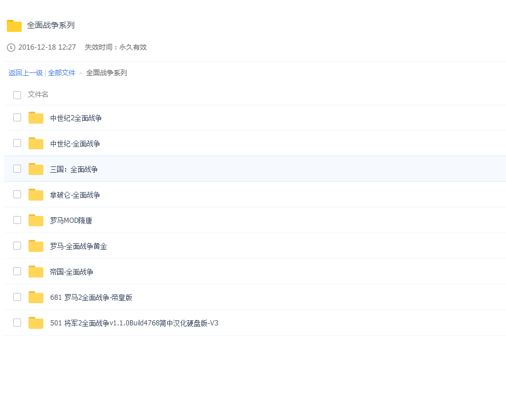Click the 2016-12-18 12:27 share date
This screenshot has width=506, height=420.
pos(47,47)
